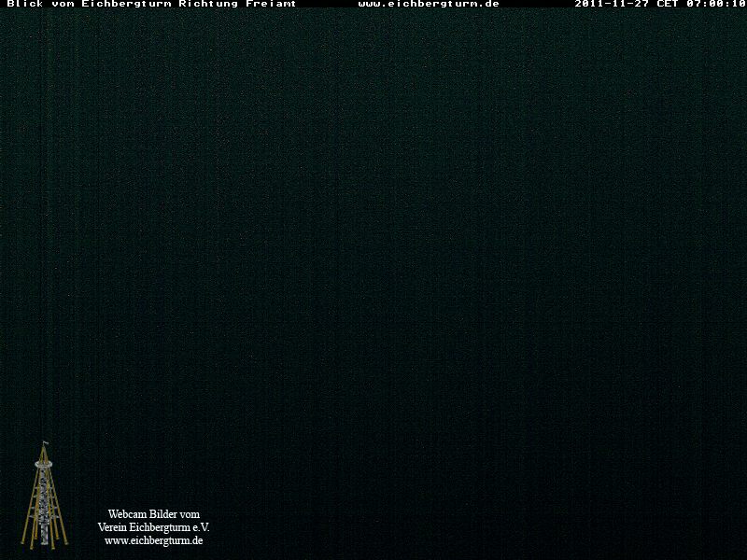The width and height of the screenshot is (747, 560).
Task: Click the 'Webcam Bilder vom' caption line
Action: click(154, 514)
